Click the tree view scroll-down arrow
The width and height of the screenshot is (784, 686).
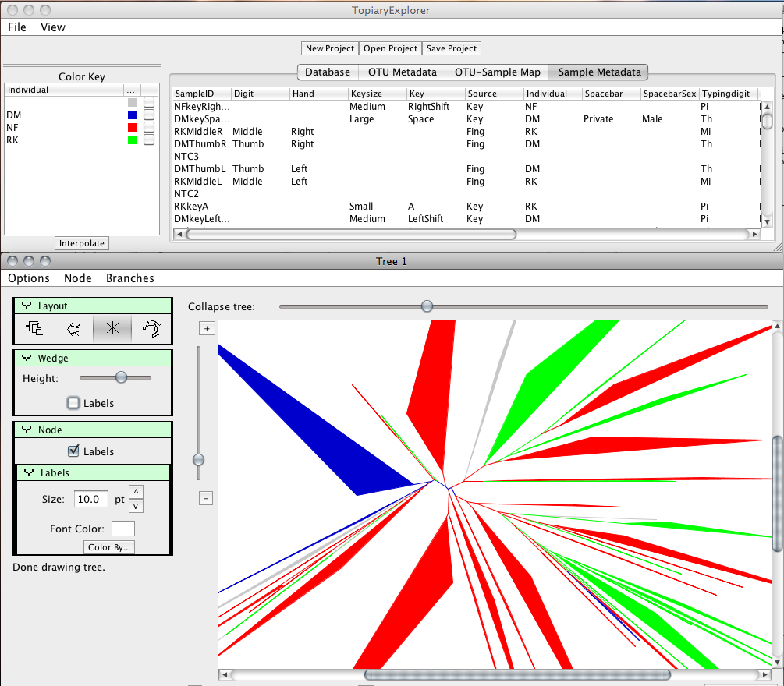coord(778,663)
